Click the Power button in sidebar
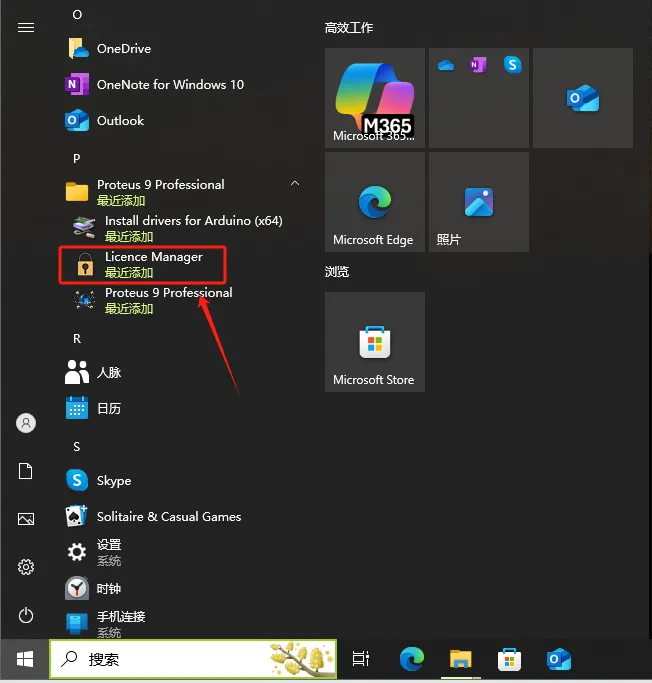The height and width of the screenshot is (683, 652). (x=26, y=615)
